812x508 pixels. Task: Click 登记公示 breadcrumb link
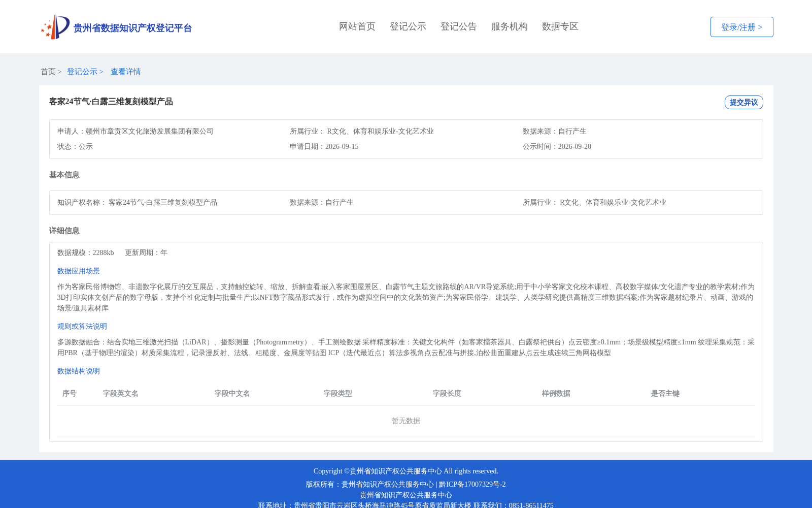pyautogui.click(x=82, y=72)
